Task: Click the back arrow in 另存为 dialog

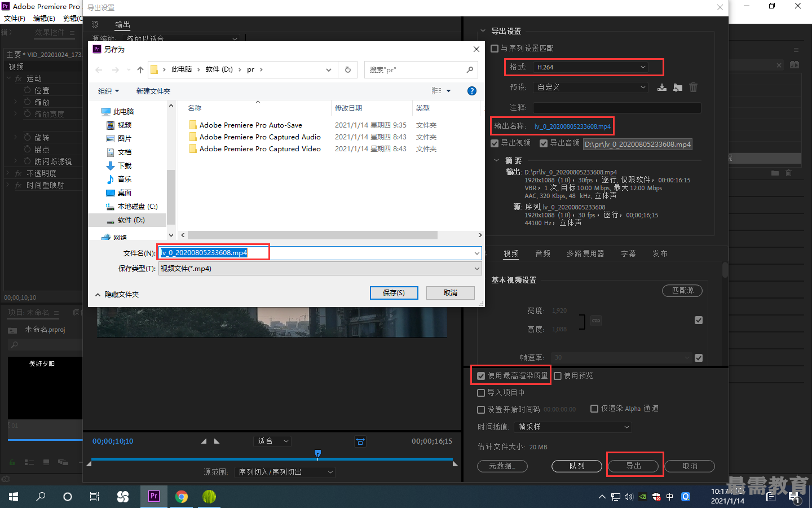Action: coord(99,70)
